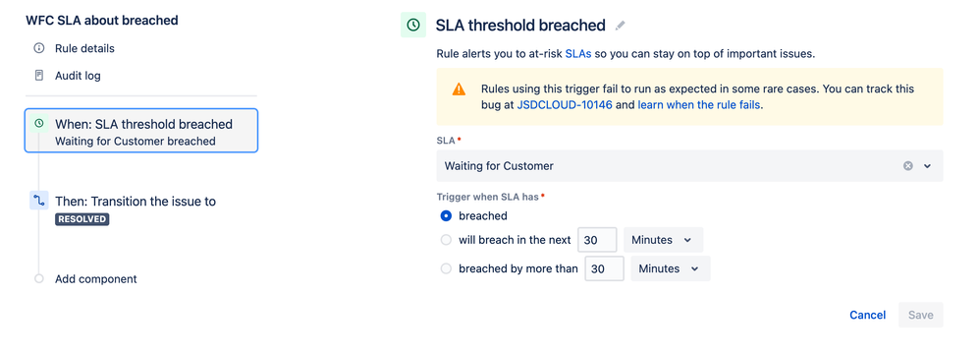Open Rule details section
This screenshot has width=980, height=354.
84,48
